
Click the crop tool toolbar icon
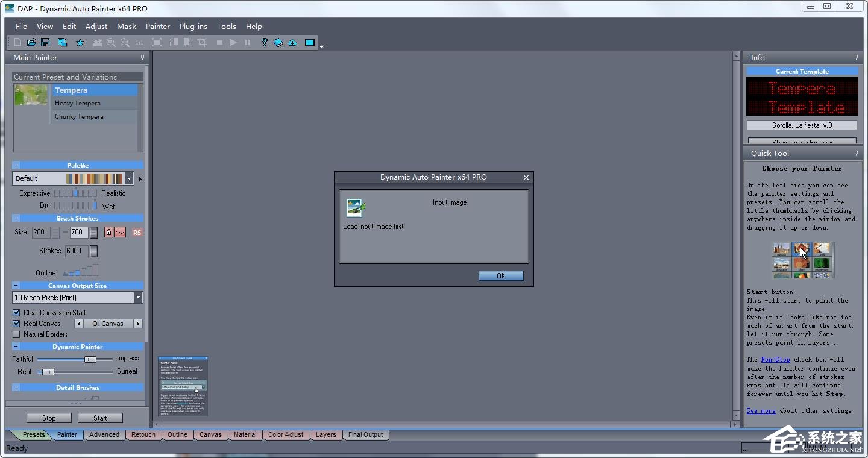coord(202,42)
